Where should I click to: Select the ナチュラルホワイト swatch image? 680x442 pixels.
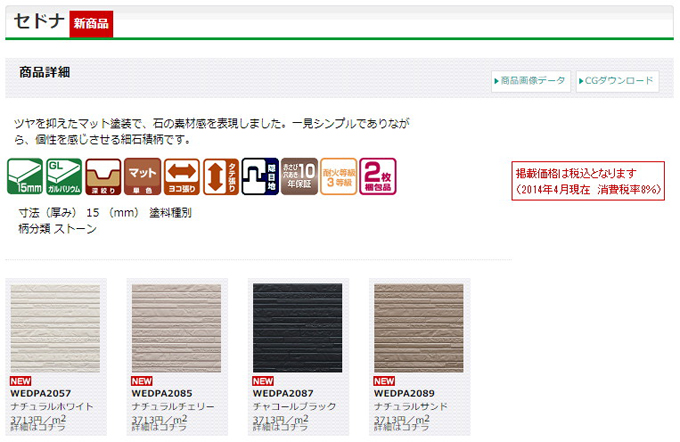tap(55, 328)
